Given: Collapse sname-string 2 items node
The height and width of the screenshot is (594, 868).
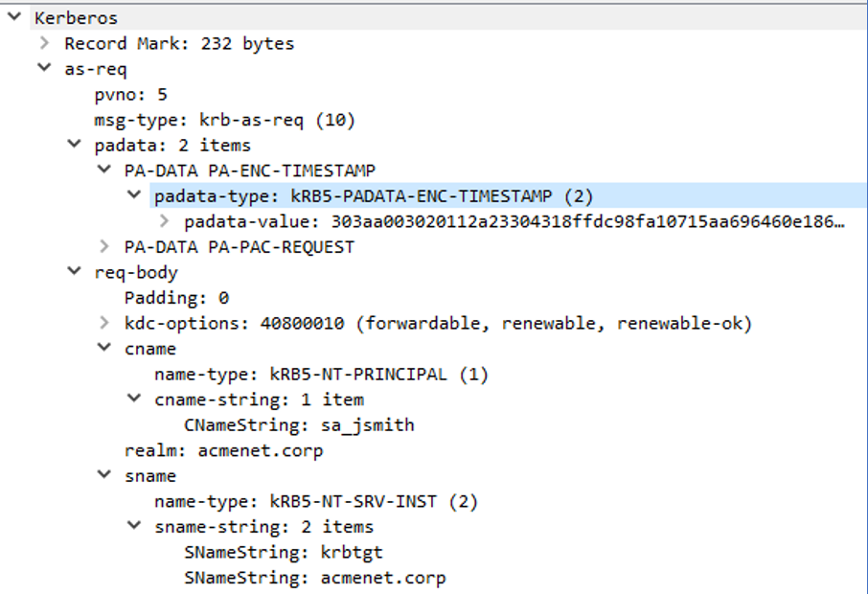Looking at the screenshot, I should click(134, 527).
